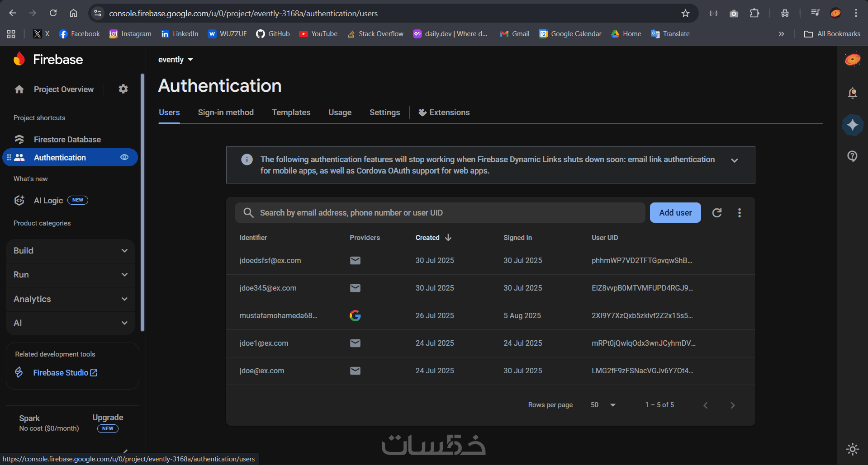Click the jdoe@ex.com identifier
The image size is (868, 465).
click(262, 371)
